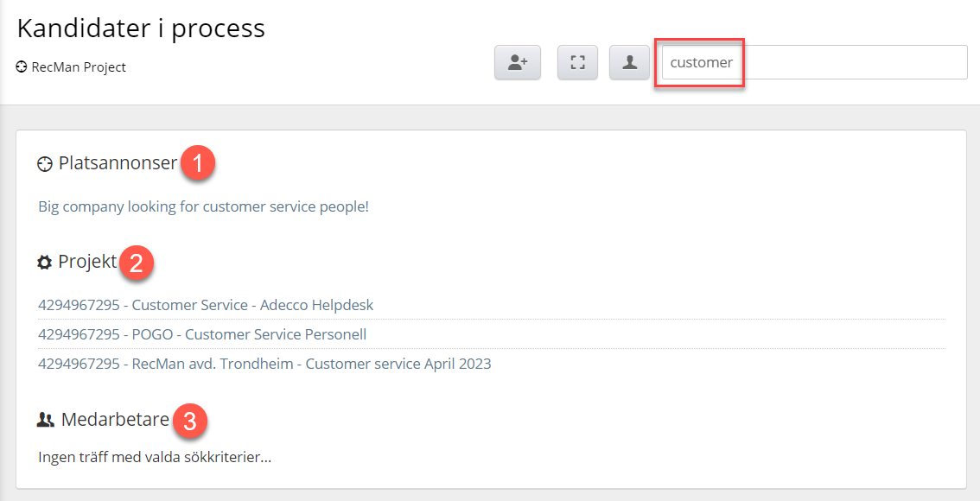The image size is (980, 501).
Task: Select the Platsannonser section heading
Action: 118,163
